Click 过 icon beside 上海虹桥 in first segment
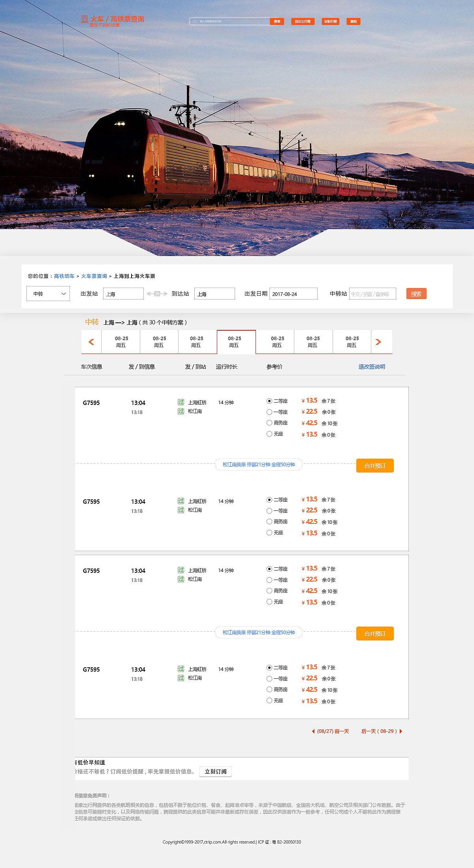The width and height of the screenshot is (474, 868). (x=181, y=402)
